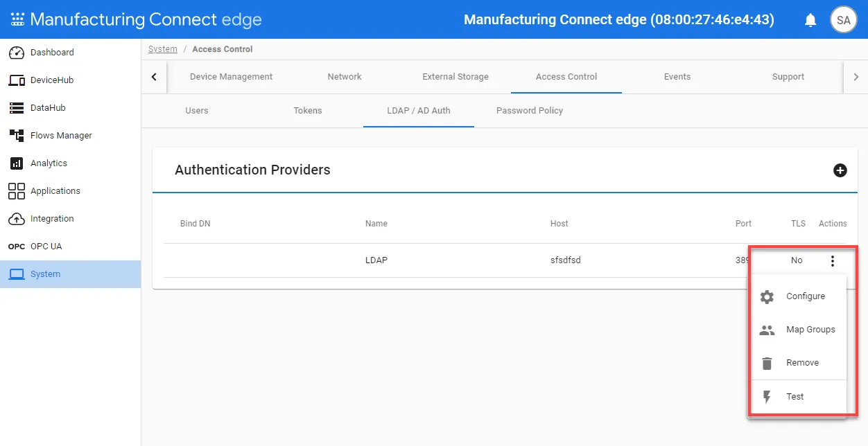
Task: Click the DeviceHub devices icon
Action: pyautogui.click(x=17, y=80)
